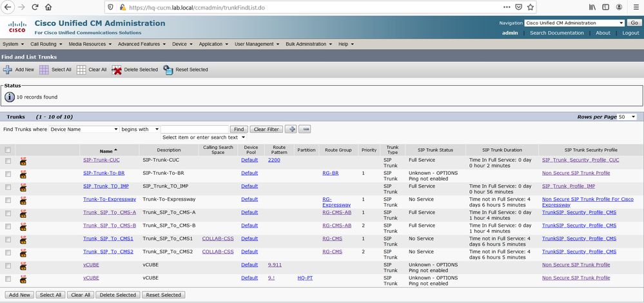
Task: Check the vCUBE 9.911 row checkbox
Action: coord(8,266)
